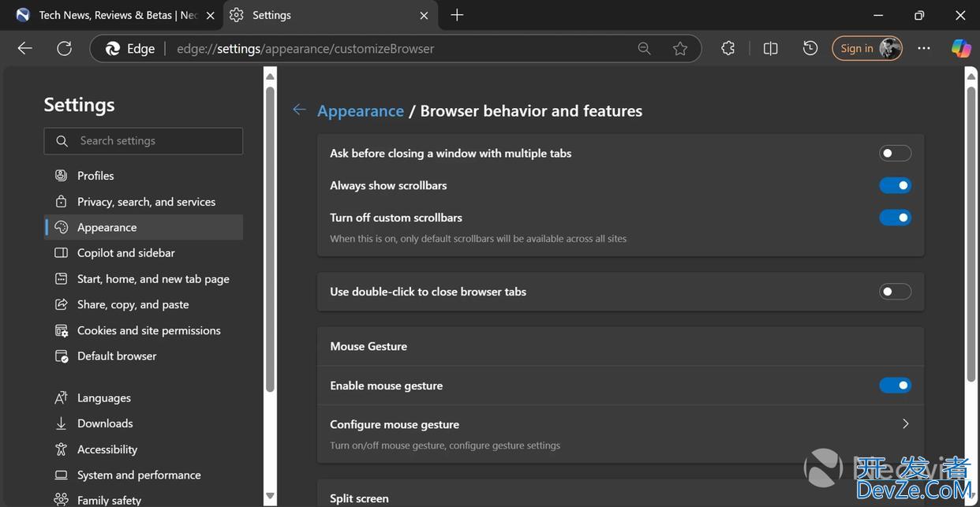Click the Copilot icon in the toolbar

[960, 49]
